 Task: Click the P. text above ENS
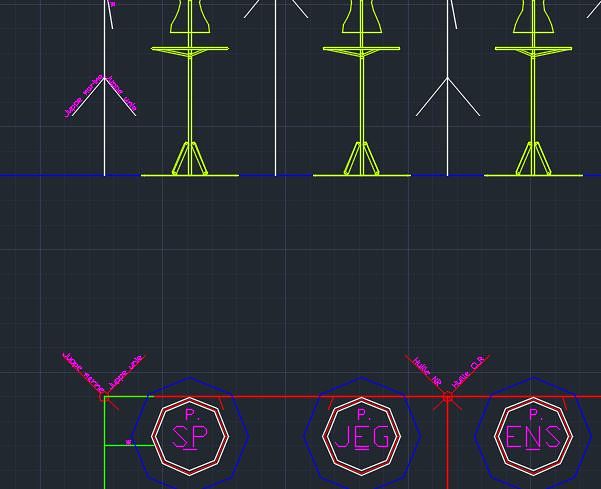click(x=534, y=414)
